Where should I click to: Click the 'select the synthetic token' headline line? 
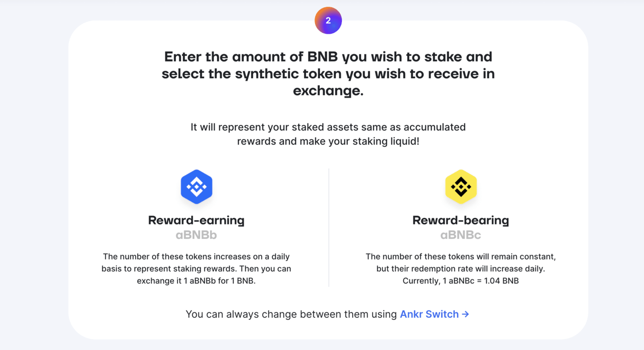[328, 74]
